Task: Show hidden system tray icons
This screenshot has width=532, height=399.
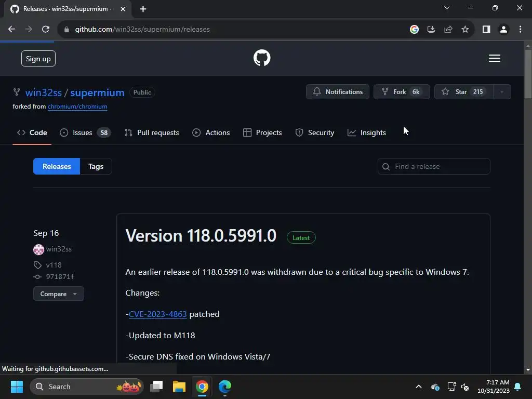Action: click(419, 387)
